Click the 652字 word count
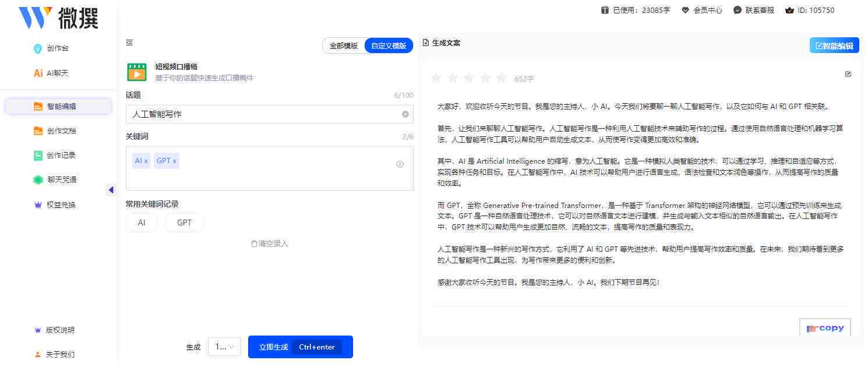Image resolution: width=868 pixels, height=367 pixels. [x=524, y=79]
